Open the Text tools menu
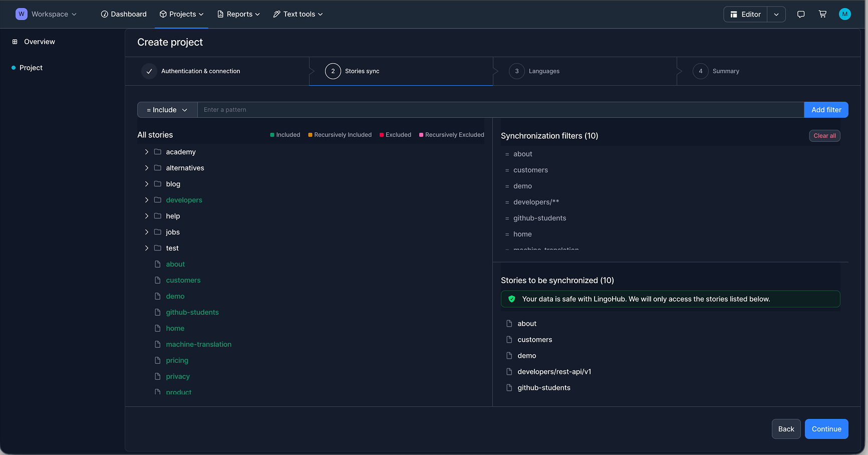Viewport: 868px width, 455px height. point(298,14)
